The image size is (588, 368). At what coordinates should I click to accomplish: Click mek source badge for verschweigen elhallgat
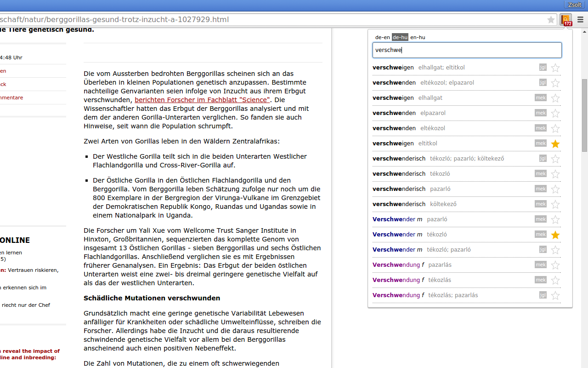click(541, 98)
